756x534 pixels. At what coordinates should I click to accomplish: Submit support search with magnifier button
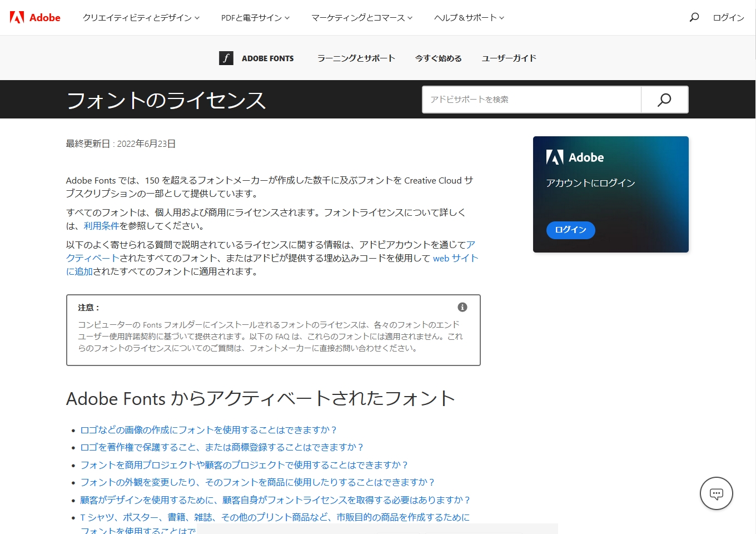[x=664, y=100]
